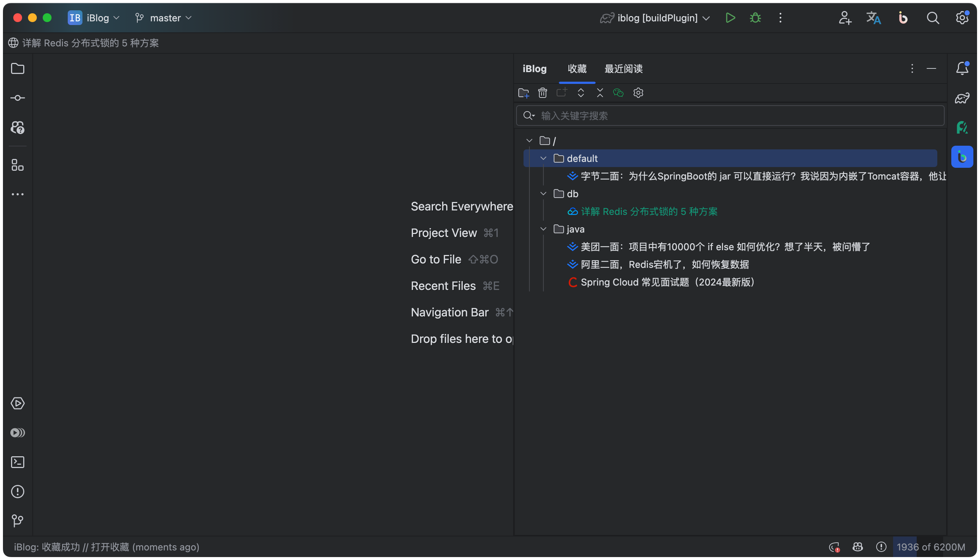The height and width of the screenshot is (560, 980).
Task: Open the Commit tool window in left sidebar
Action: coord(18,98)
